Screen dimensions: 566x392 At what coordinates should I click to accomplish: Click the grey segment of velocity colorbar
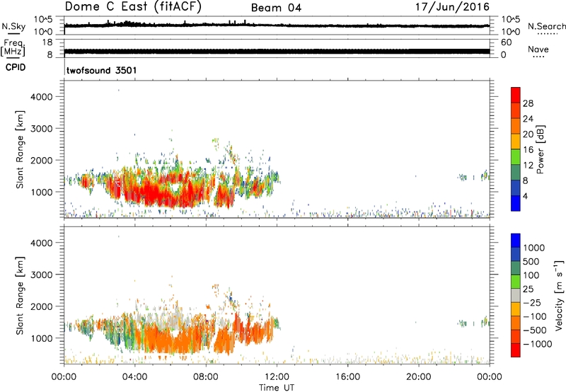click(516, 296)
